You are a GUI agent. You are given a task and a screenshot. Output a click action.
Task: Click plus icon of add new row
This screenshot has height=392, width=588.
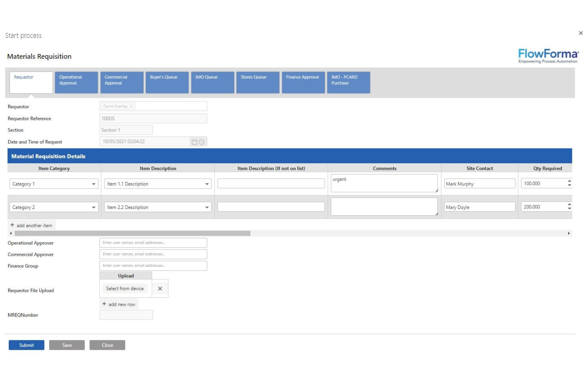point(104,304)
